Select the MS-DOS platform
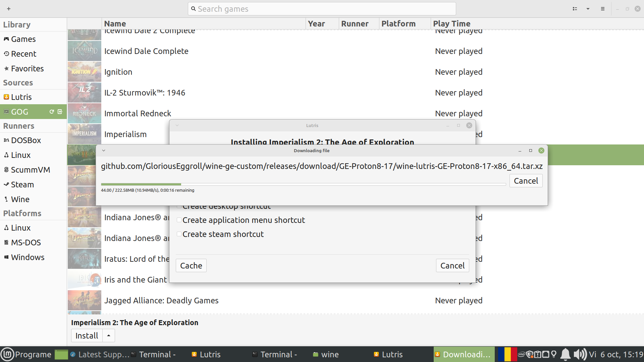 point(34,243)
